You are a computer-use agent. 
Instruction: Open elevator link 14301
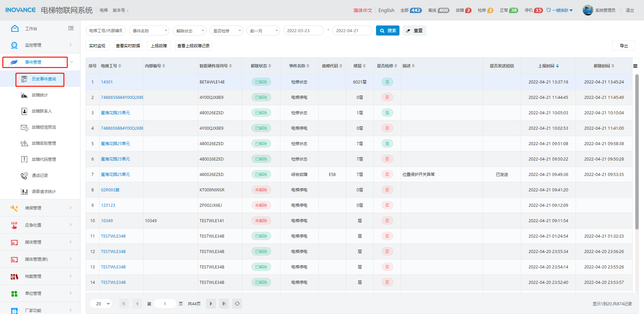pos(107,82)
